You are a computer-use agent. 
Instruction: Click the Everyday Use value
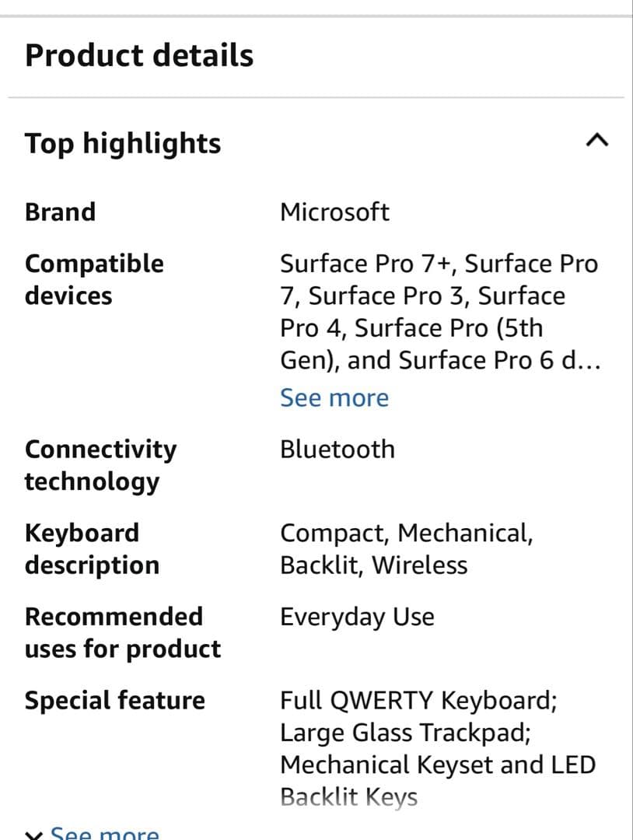coord(357,616)
